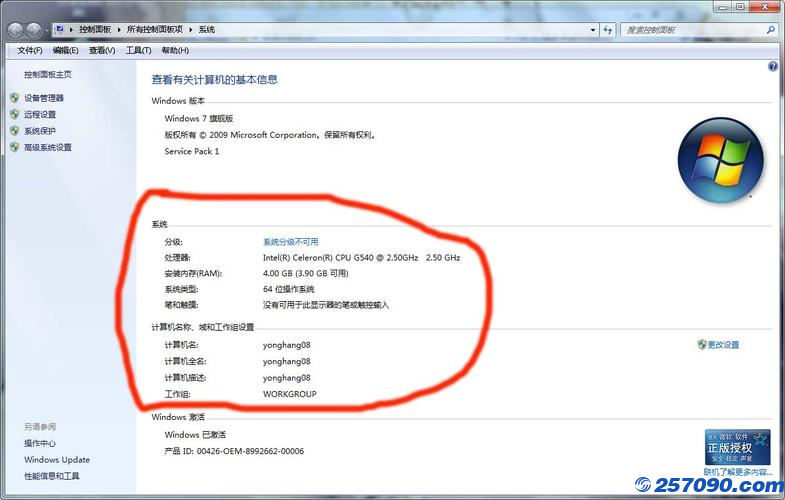Image resolution: width=785 pixels, height=500 pixels.
Task: Click the processor text Intel(R) Celeron(R) CPU G540
Action: [x=361, y=257]
